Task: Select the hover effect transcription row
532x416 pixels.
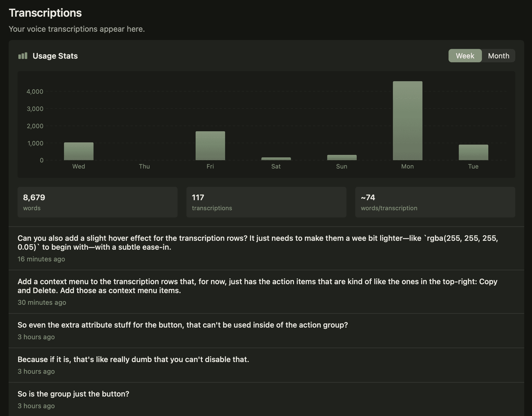Action: [266, 248]
